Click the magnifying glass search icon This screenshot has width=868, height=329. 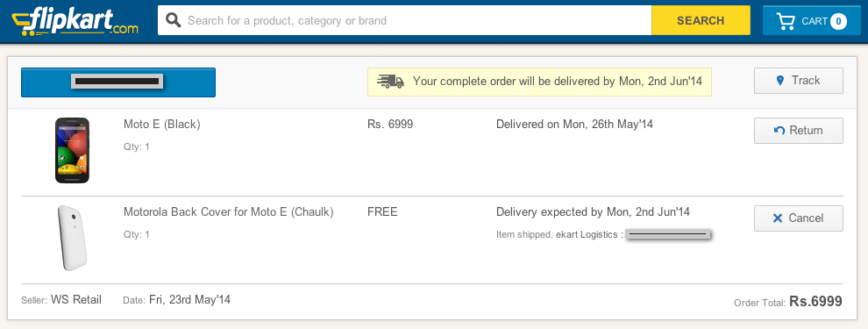click(x=174, y=20)
